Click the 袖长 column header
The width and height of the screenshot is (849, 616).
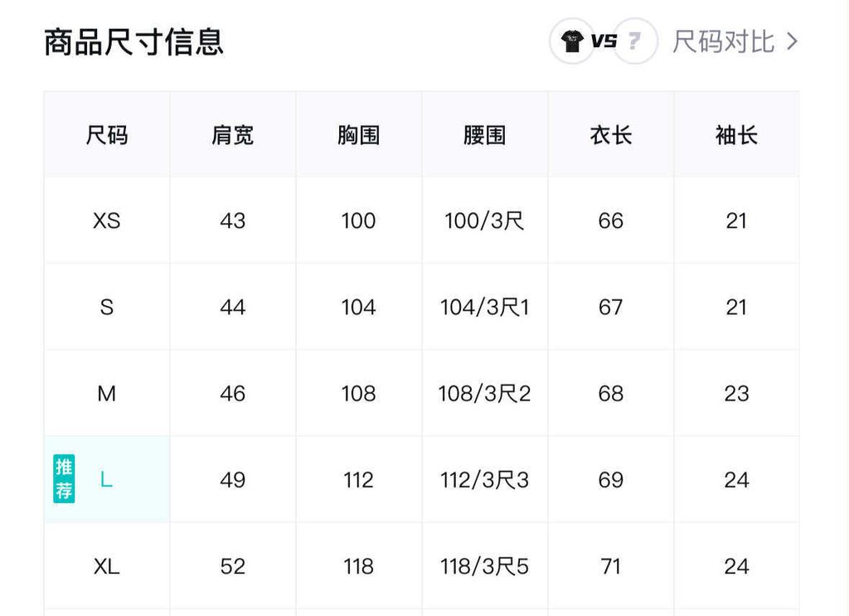[x=737, y=135]
